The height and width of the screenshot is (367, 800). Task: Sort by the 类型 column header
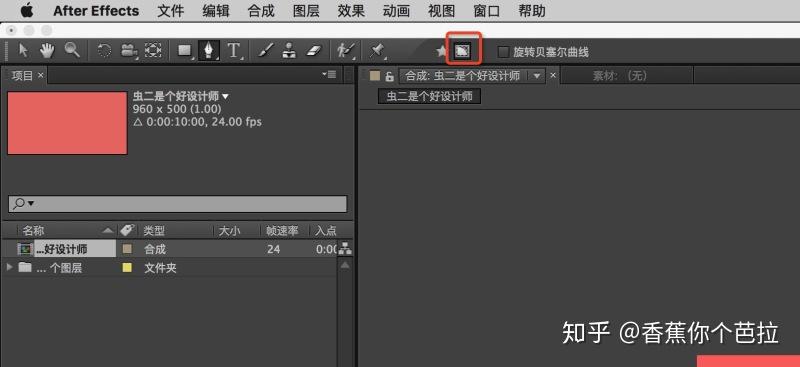(154, 231)
